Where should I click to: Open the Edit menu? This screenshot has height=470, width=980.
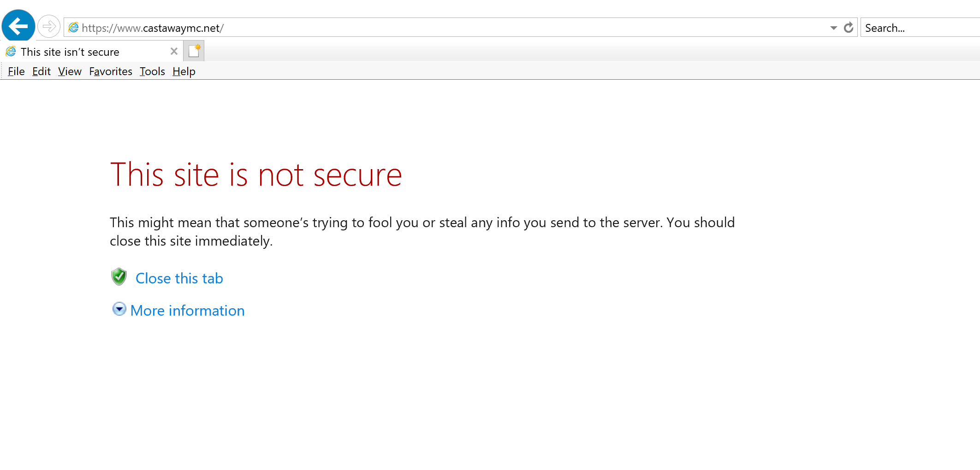tap(41, 71)
